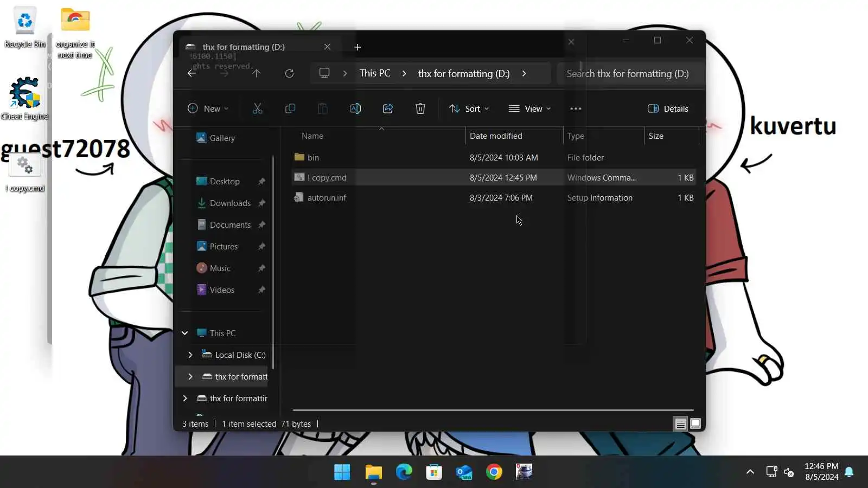This screenshot has height=488, width=868.
Task: Collapse the This PC tree node
Action: click(x=185, y=333)
